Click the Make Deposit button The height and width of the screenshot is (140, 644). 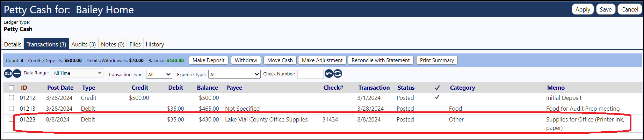209,60
